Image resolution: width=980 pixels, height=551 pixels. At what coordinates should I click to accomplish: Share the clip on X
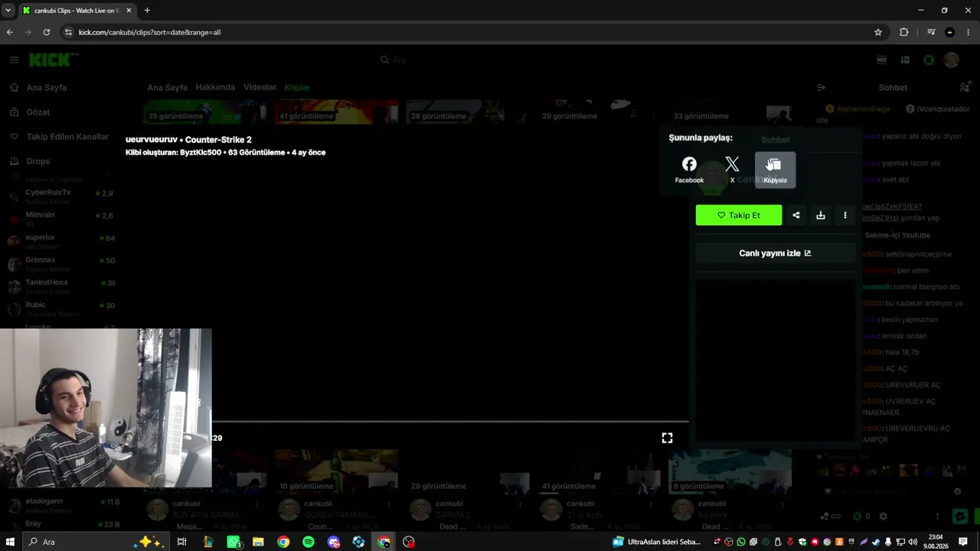[732, 170]
